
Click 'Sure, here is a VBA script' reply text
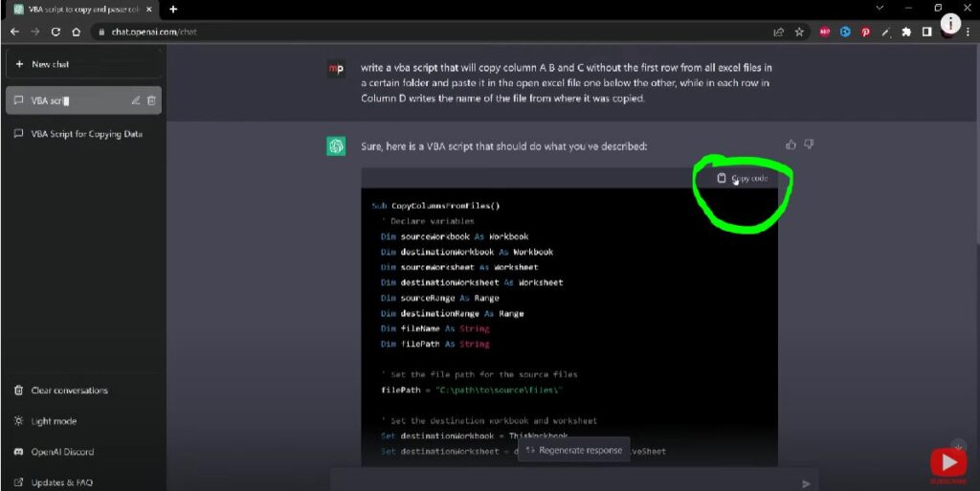click(503, 146)
